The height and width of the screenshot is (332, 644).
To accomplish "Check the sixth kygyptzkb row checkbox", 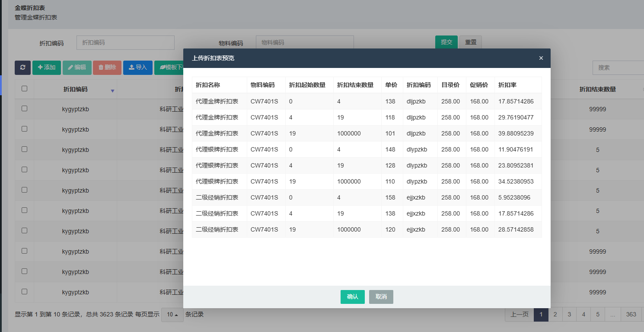I will point(24,210).
